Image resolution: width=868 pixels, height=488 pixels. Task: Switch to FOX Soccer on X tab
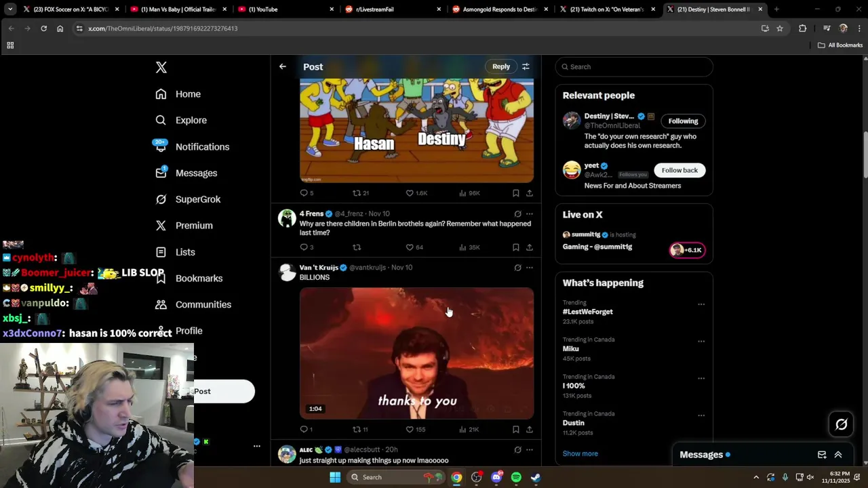coord(71,9)
